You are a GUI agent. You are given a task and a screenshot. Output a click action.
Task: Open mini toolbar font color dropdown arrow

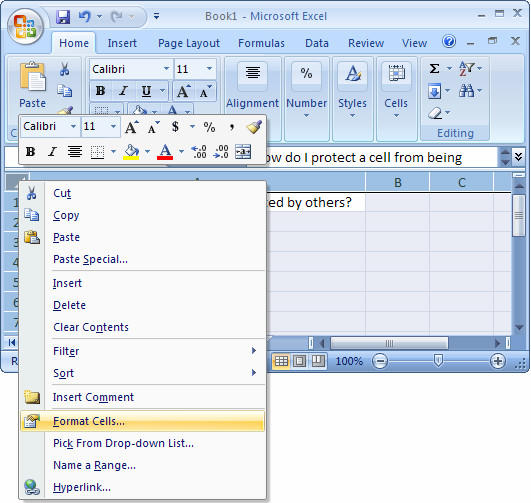(x=181, y=151)
